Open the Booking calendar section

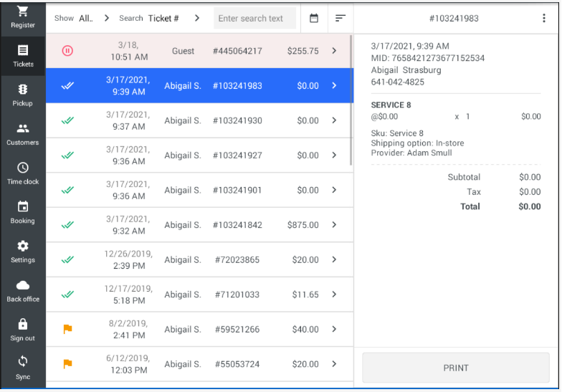[23, 207]
